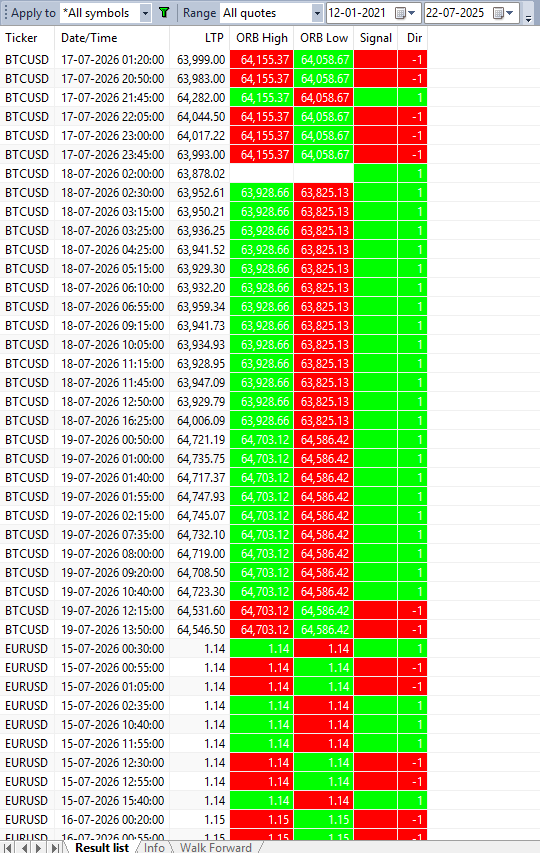Select the Result list tab
The width and height of the screenshot is (540, 853).
point(102,848)
